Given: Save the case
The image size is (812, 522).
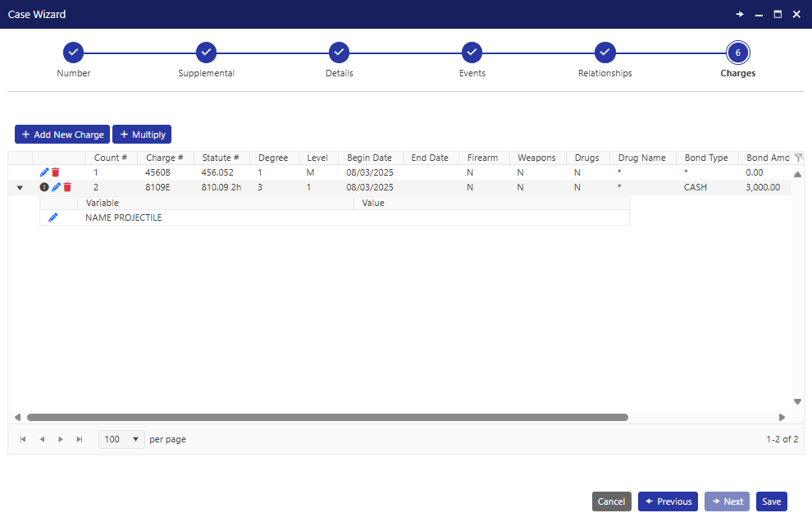Looking at the screenshot, I should [x=771, y=501].
